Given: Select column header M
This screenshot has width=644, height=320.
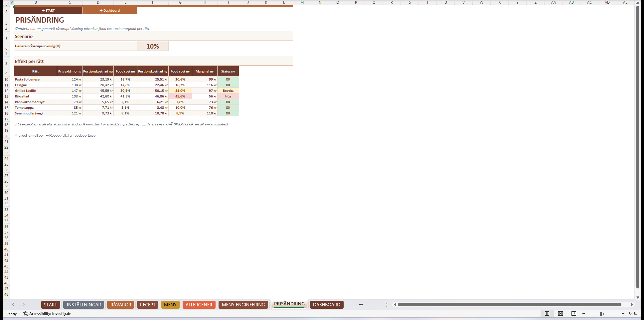Looking at the screenshot, I should coord(302,2).
